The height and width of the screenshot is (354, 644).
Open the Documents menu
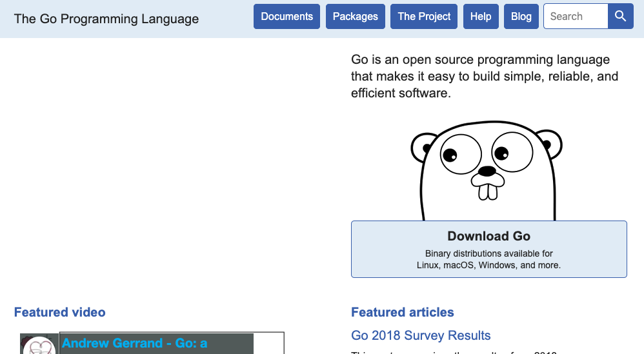(287, 16)
